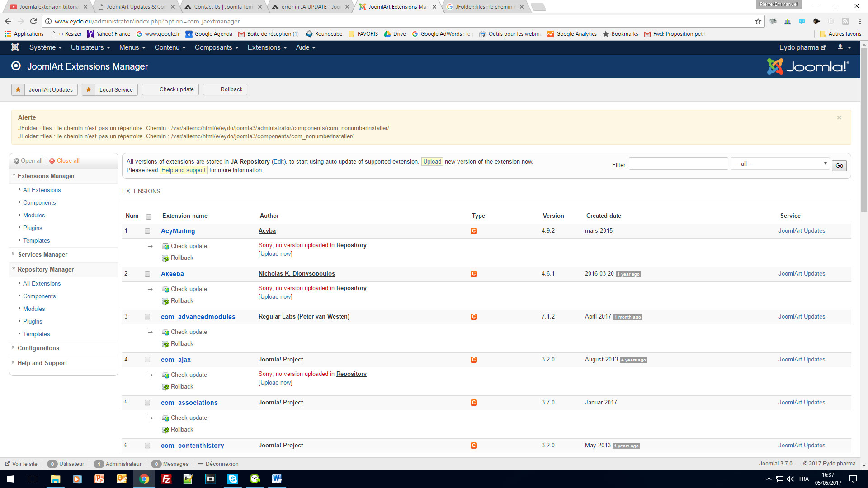The width and height of the screenshot is (868, 488).
Task: Expand the Services Manager sidebar section
Action: (42, 255)
